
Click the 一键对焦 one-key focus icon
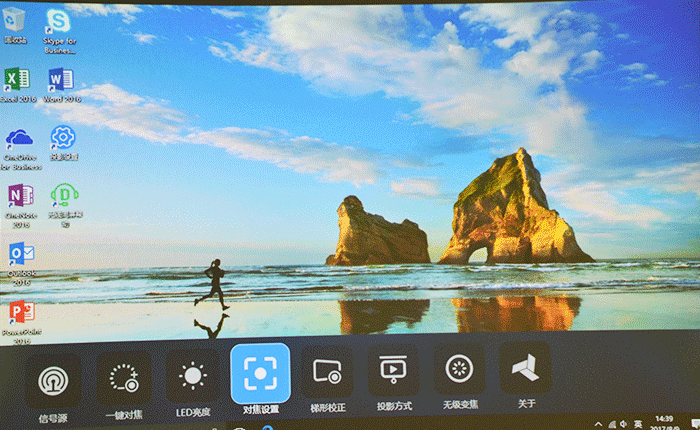coord(123,377)
